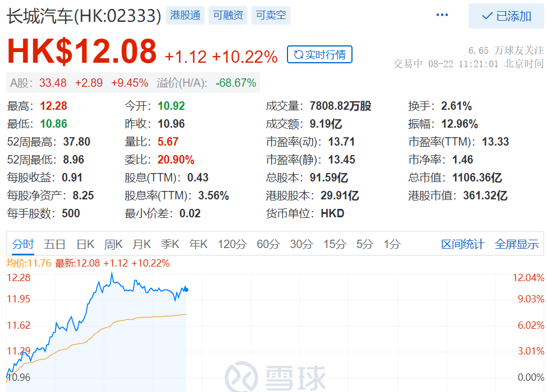This screenshot has height=392, width=547.
Task: Click the 港股通 tag
Action: (185, 15)
